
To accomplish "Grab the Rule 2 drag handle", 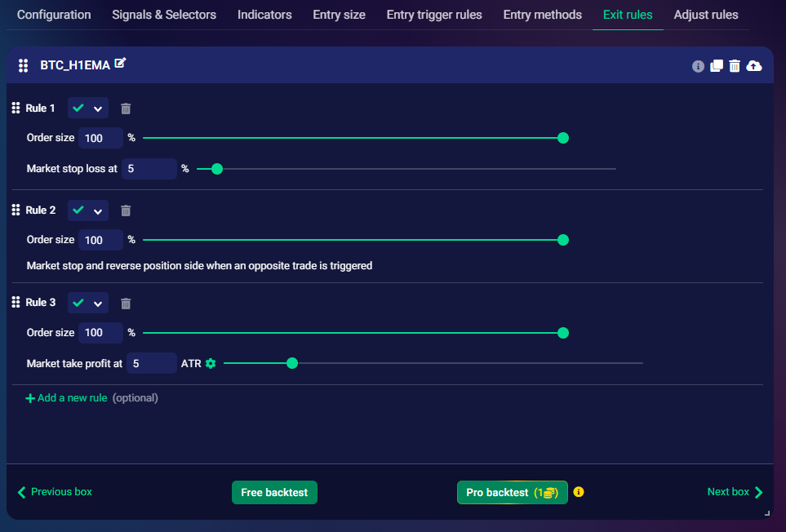I will (16, 210).
